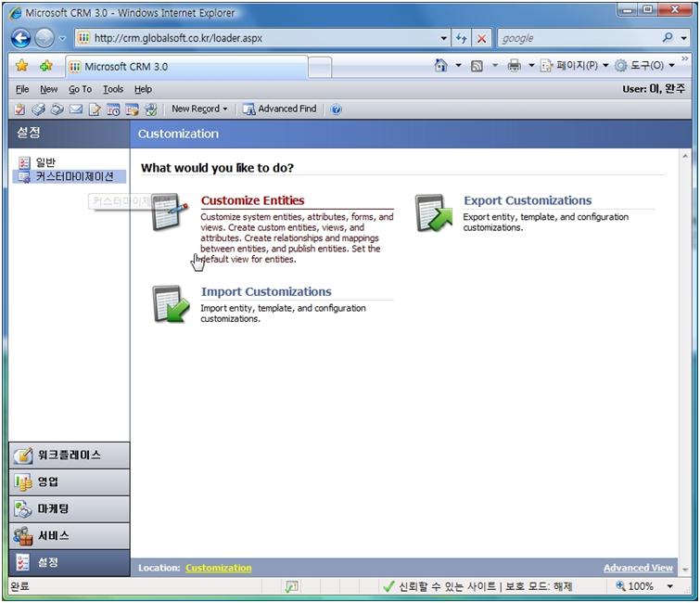Click the scrollbar up arrow in content pane

click(x=685, y=156)
